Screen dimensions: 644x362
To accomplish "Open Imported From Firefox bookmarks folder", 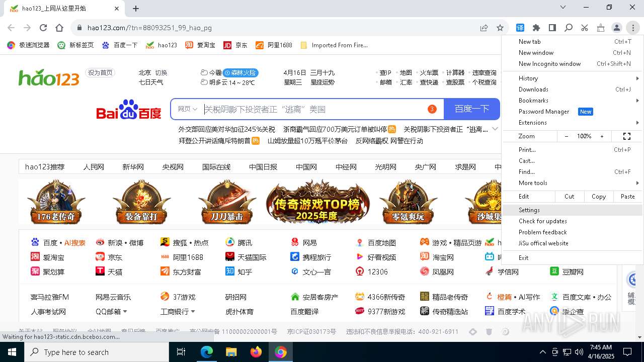I will click(x=334, y=45).
